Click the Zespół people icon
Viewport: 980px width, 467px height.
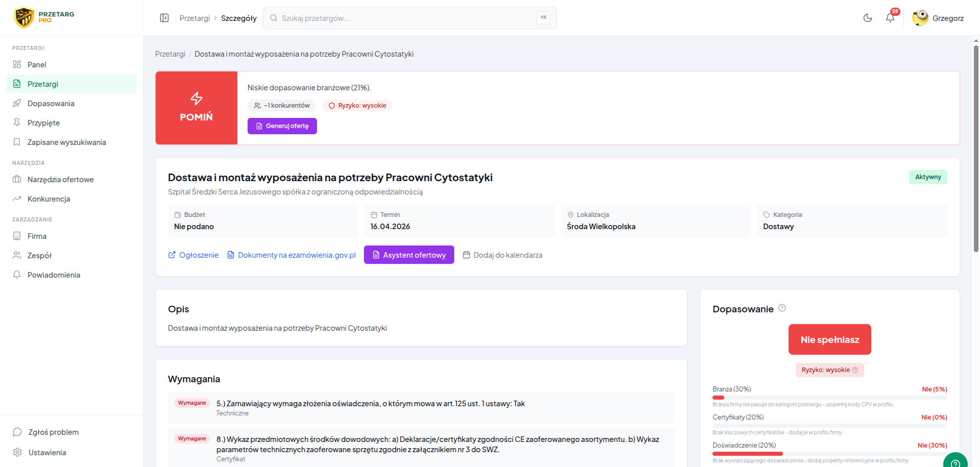tap(17, 255)
